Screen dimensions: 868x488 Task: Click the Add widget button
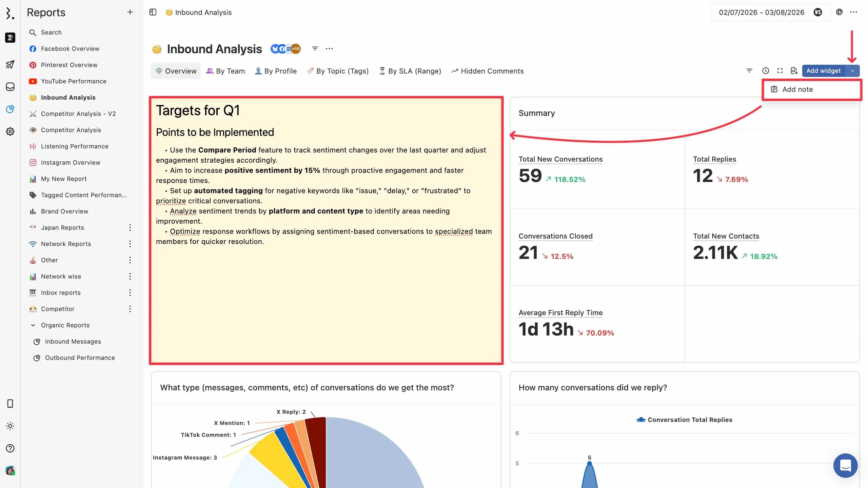(823, 71)
